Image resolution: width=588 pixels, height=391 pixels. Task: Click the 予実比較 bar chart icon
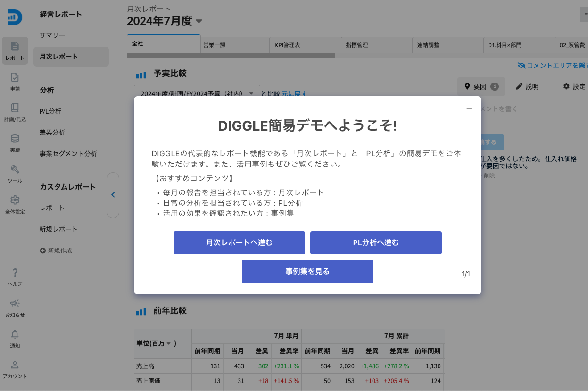click(x=141, y=74)
